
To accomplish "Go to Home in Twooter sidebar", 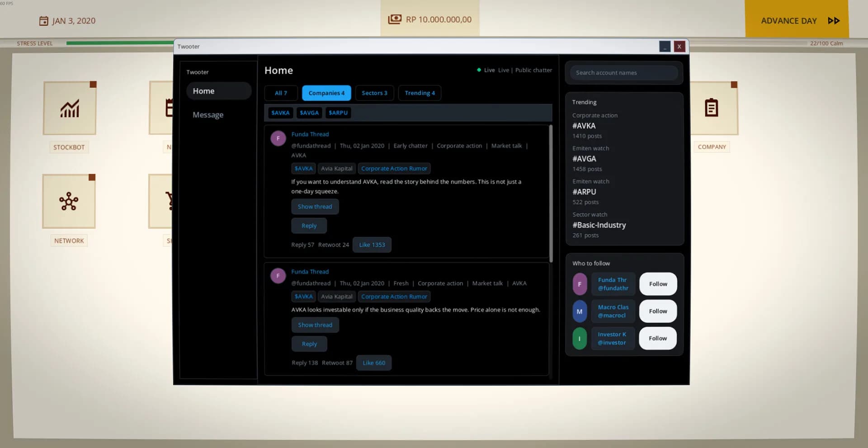I will [219, 91].
